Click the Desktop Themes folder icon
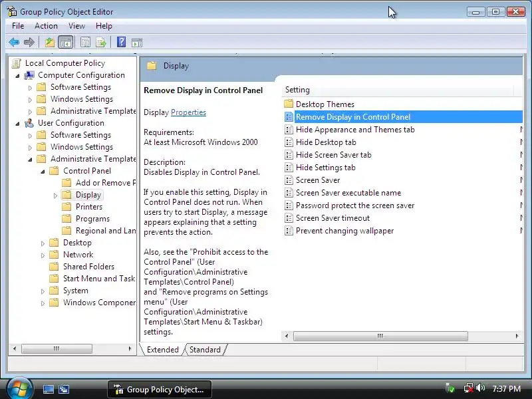This screenshot has height=399, width=532. click(x=289, y=104)
